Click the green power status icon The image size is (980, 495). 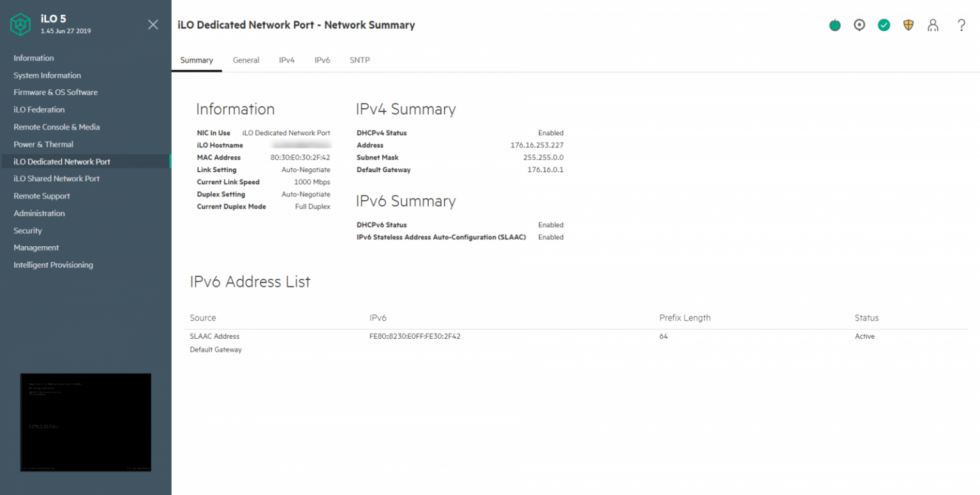coord(835,26)
